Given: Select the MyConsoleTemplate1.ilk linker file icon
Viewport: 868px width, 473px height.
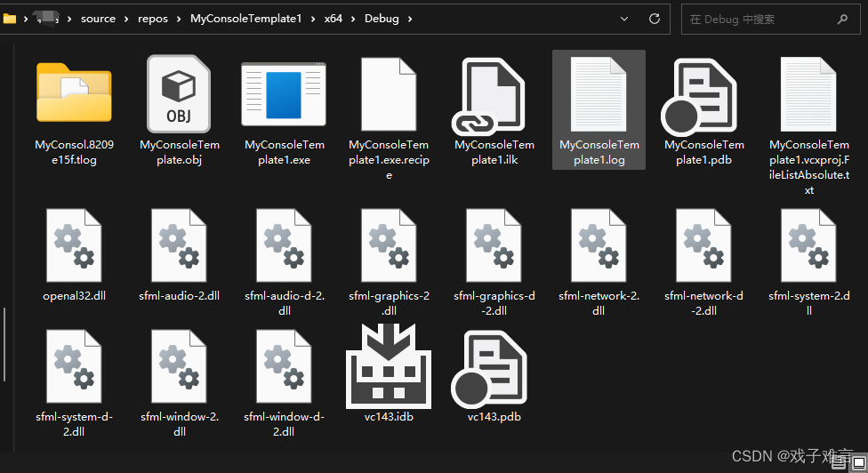Looking at the screenshot, I should (x=488, y=96).
